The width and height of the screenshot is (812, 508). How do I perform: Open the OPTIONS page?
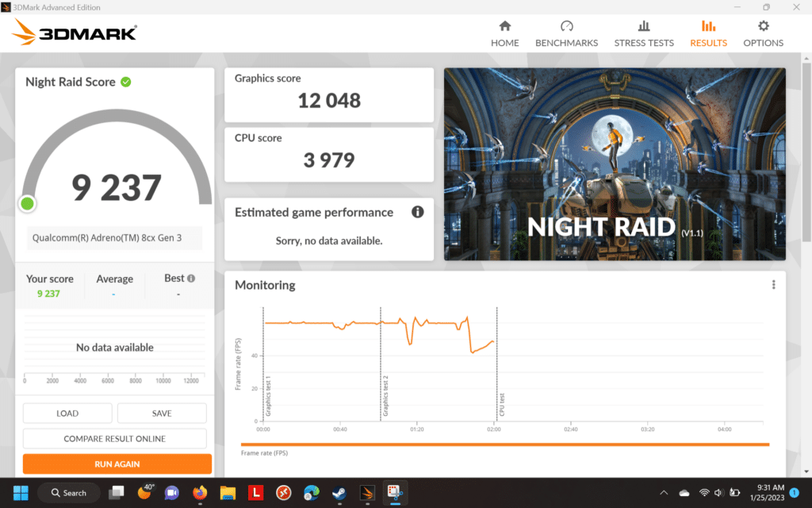pos(764,34)
